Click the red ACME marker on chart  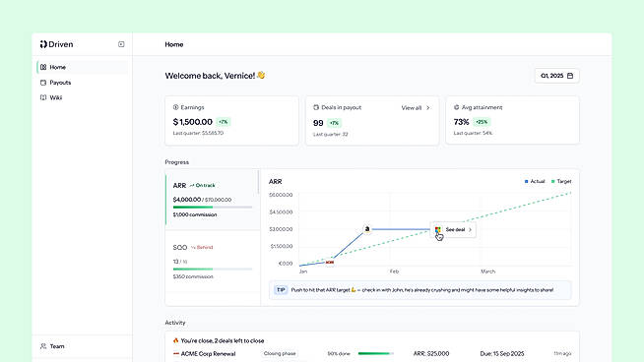pos(330,262)
